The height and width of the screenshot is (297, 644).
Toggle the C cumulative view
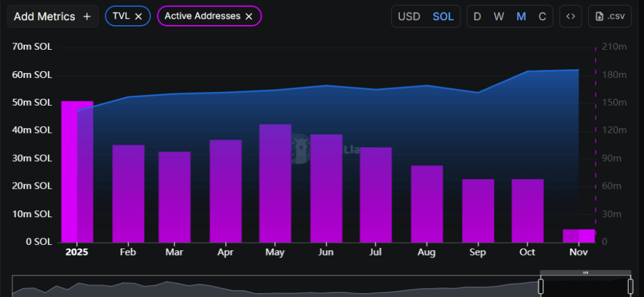coord(542,16)
